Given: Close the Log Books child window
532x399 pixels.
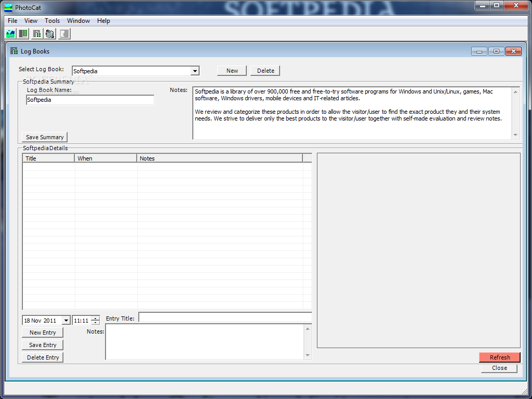Looking at the screenshot, I should click(513, 51).
